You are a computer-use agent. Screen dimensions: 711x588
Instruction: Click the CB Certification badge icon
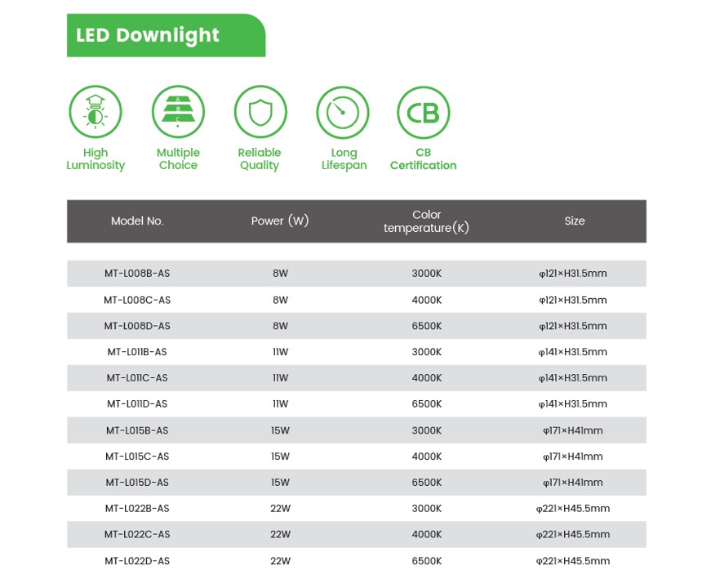(423, 111)
